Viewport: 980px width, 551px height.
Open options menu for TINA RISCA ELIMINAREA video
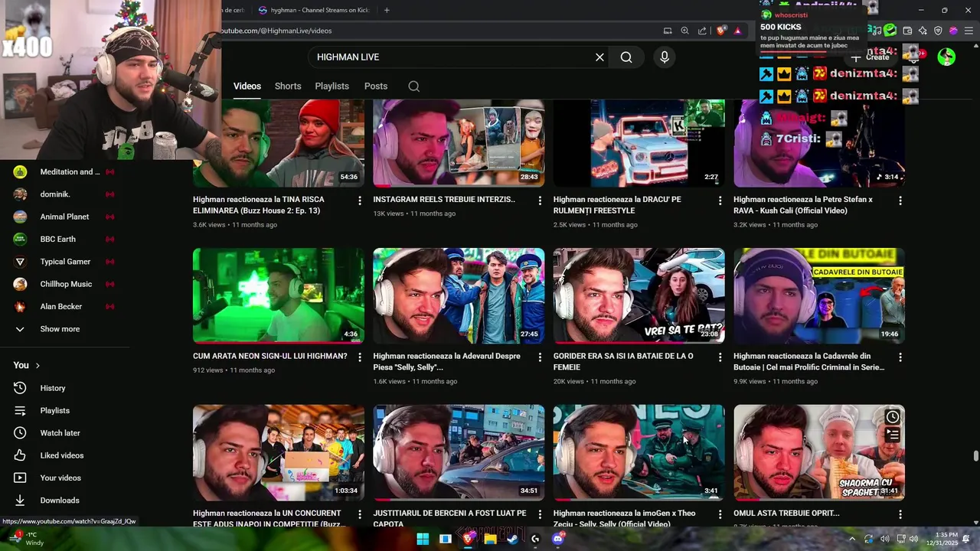[x=360, y=201]
